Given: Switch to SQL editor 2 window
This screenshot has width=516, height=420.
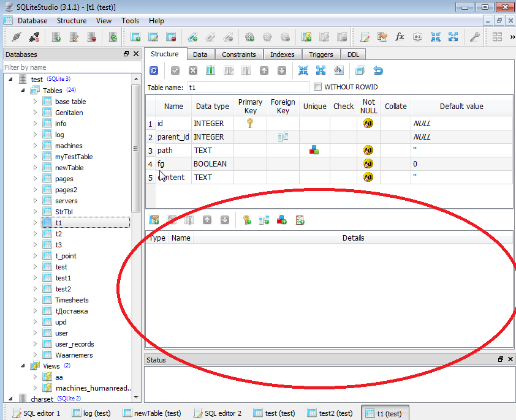Looking at the screenshot, I should [218, 413].
